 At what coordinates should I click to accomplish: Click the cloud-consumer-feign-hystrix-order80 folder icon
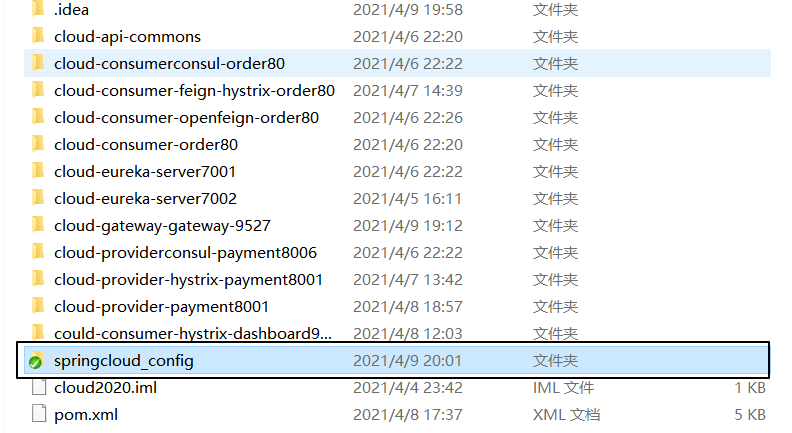38,90
